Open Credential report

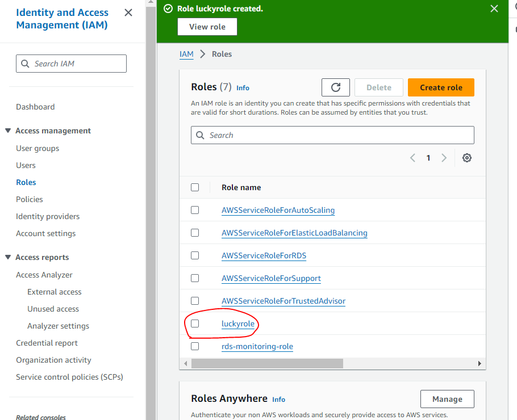tap(47, 343)
